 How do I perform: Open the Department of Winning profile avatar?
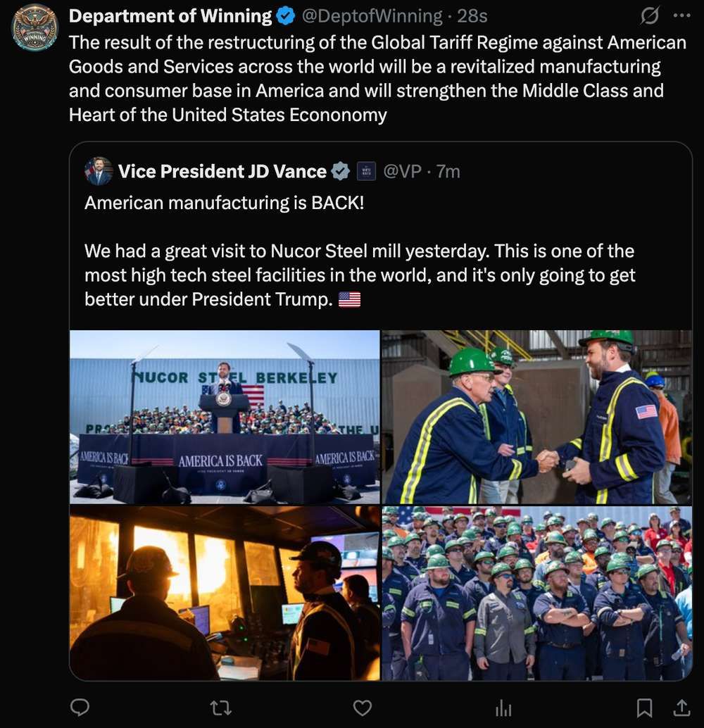coord(34,28)
